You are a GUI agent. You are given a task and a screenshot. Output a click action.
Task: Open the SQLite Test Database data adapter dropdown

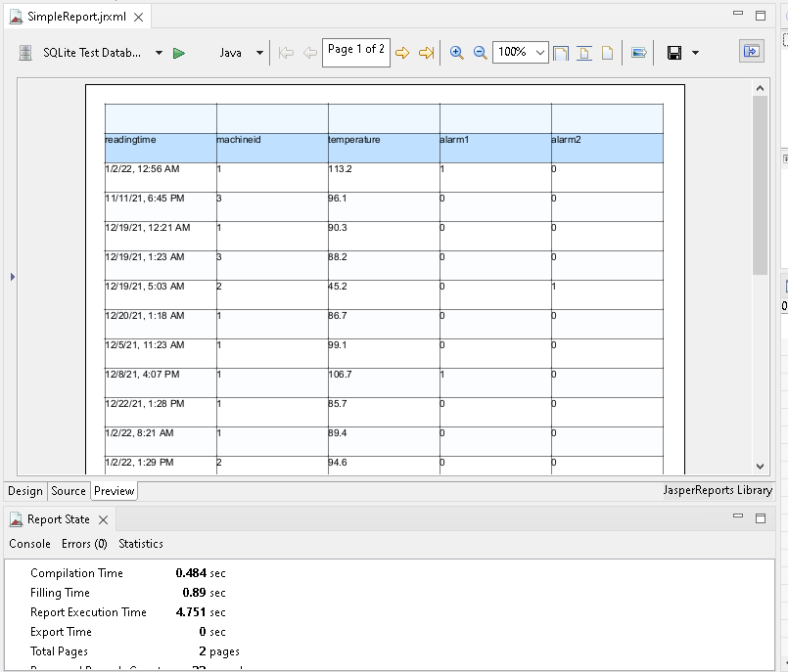point(159,53)
